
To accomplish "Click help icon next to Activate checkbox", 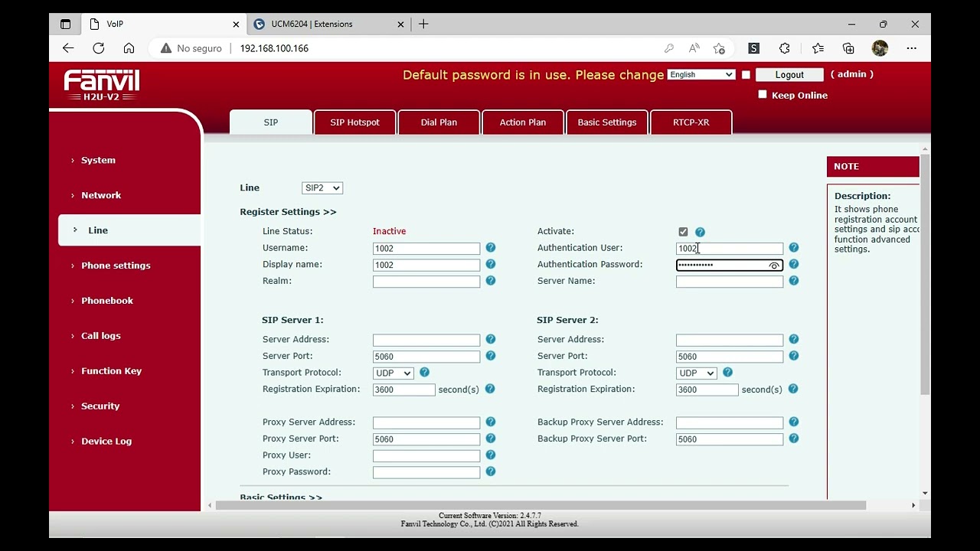I will 700,232.
